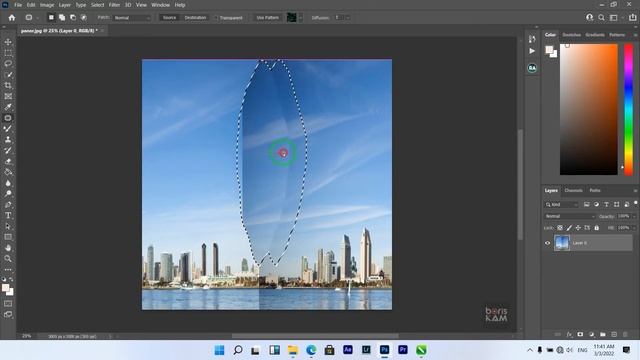Screen dimensions: 640x360
Task: Select the Eraser tool
Action: click(8, 161)
